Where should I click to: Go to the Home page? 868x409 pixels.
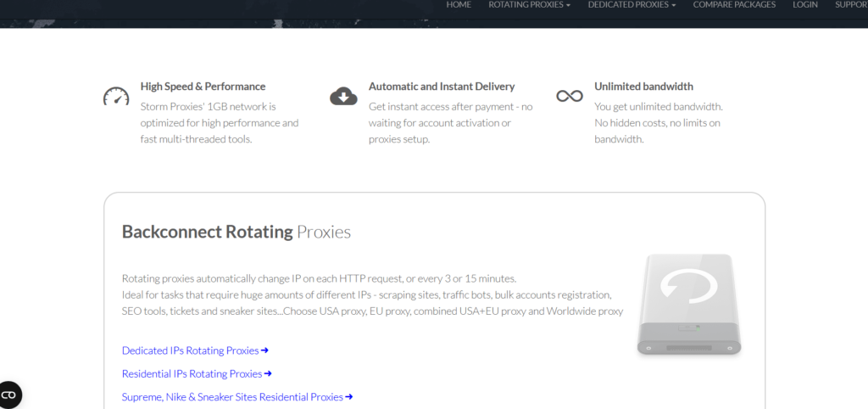pos(459,5)
